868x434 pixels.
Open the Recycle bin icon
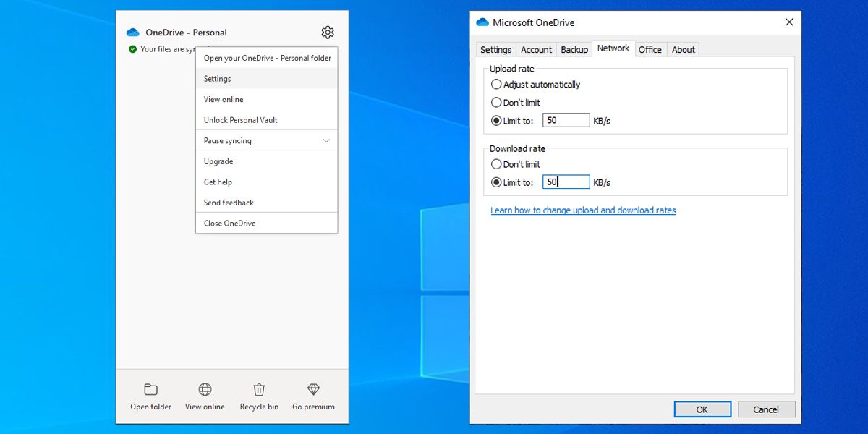tap(259, 390)
